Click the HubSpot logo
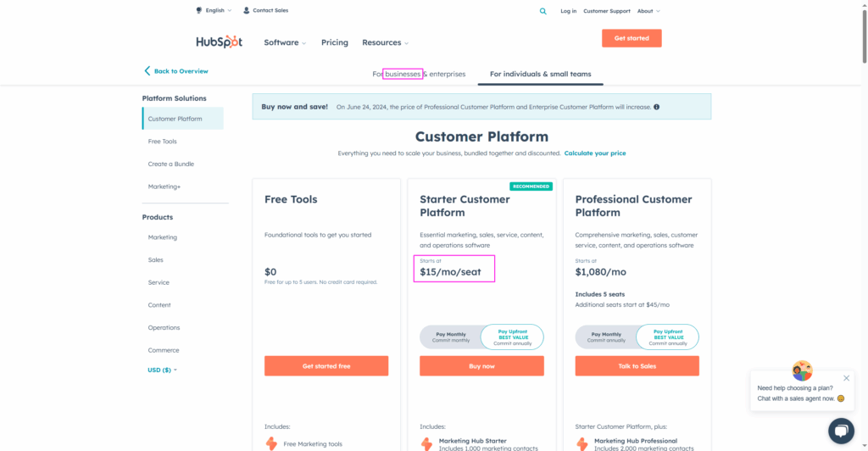This screenshot has width=868, height=451. coord(220,42)
